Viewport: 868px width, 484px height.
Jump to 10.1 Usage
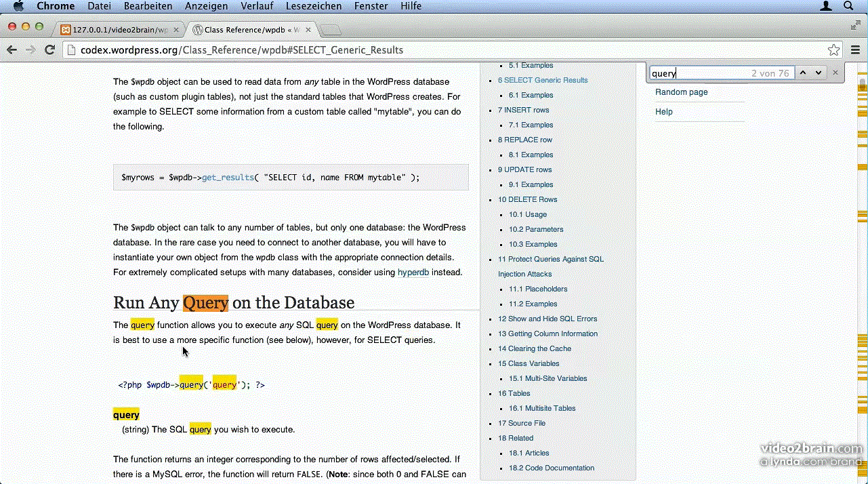(x=527, y=214)
